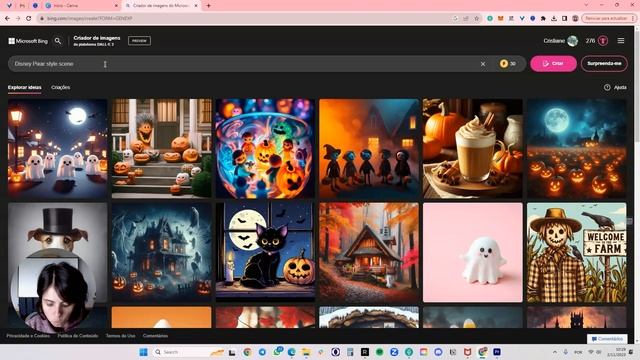Open pumpkin spice latte thumbnail
The height and width of the screenshot is (360, 640).
pos(473,149)
